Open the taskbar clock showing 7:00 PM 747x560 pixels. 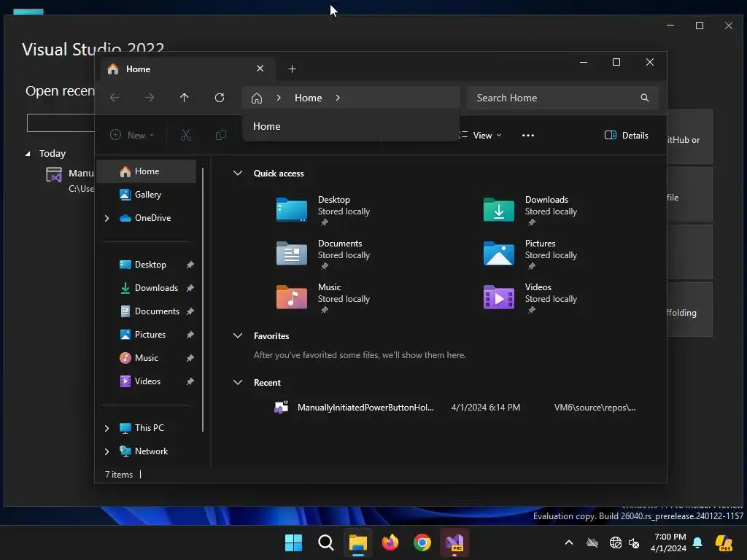[669, 542]
